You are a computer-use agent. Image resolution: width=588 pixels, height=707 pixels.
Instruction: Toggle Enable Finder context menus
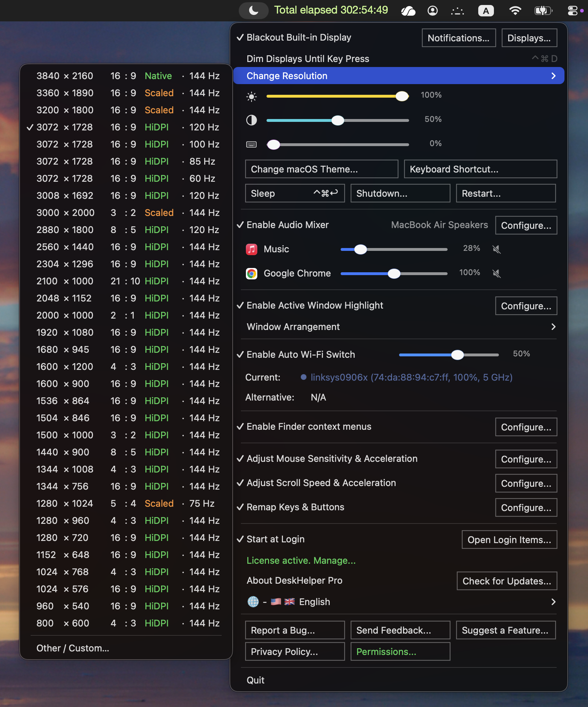pyautogui.click(x=304, y=427)
